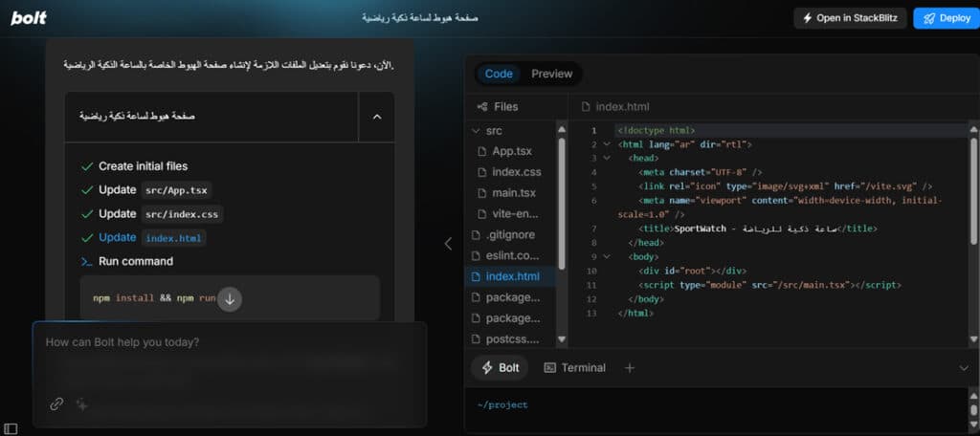Add a new terminal with plus icon
980x436 pixels.
(x=630, y=368)
